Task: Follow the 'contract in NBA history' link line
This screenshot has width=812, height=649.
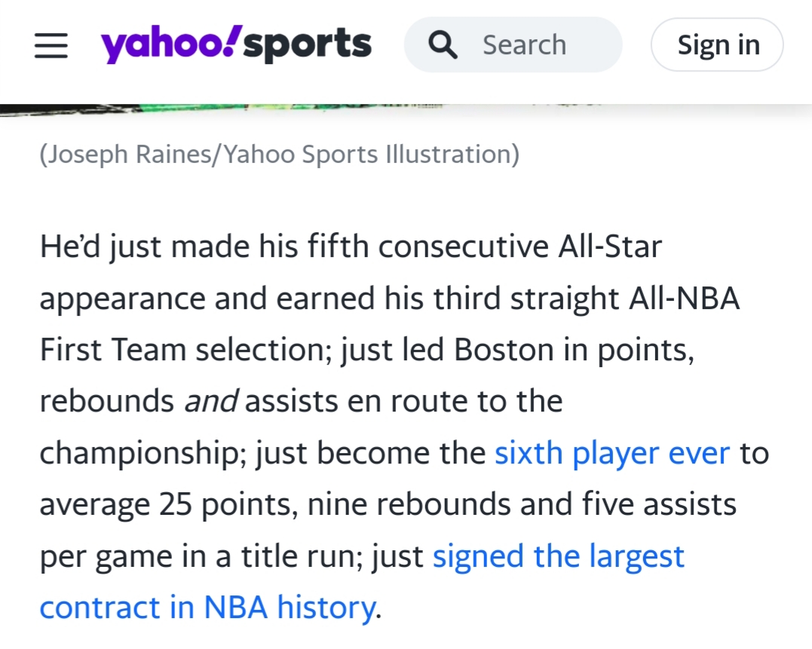Action: (x=207, y=607)
